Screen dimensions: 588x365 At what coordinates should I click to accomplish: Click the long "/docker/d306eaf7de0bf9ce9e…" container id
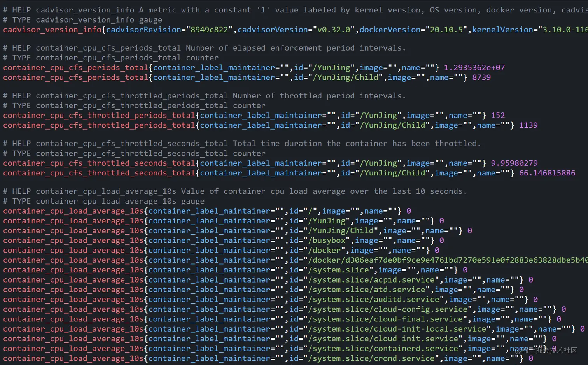coord(446,260)
